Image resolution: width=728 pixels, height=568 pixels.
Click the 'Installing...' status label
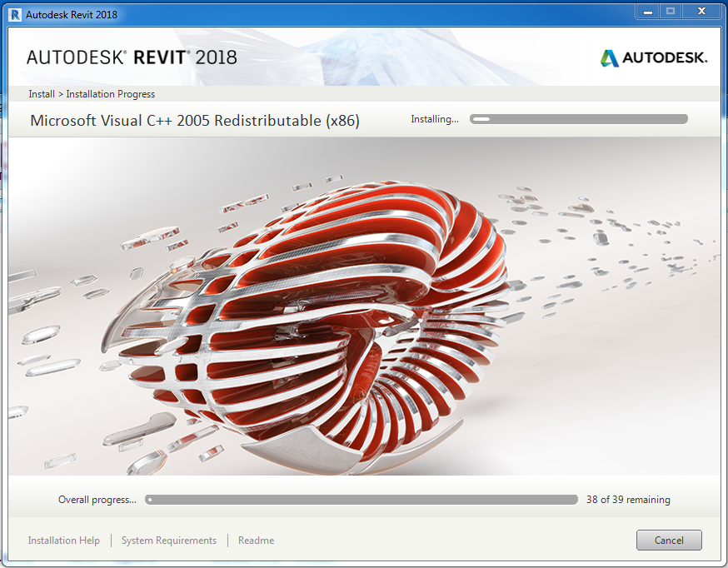pyautogui.click(x=434, y=119)
